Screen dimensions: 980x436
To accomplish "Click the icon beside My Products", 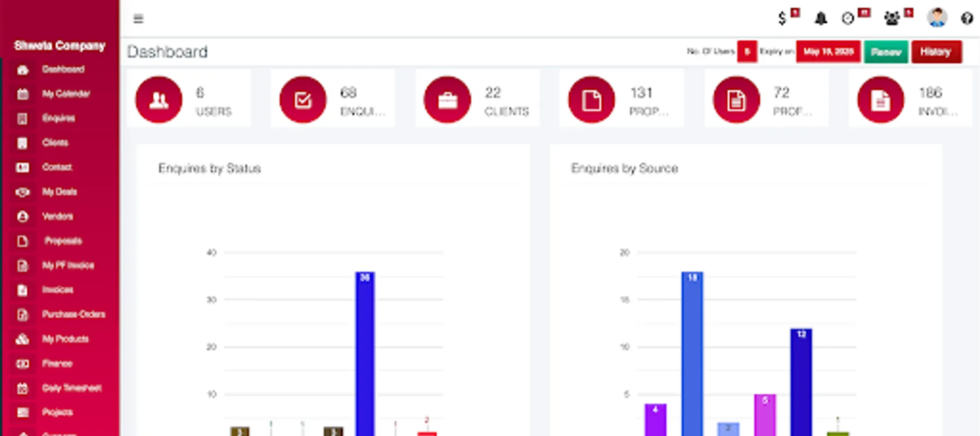I will tap(22, 339).
